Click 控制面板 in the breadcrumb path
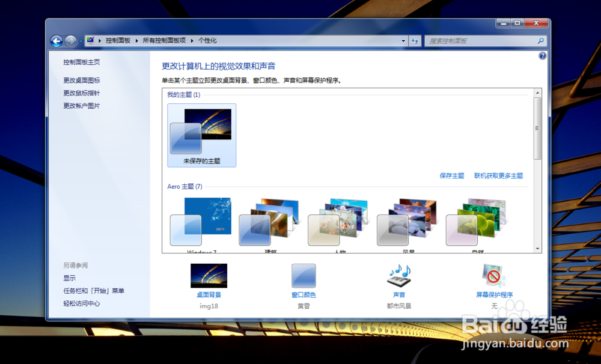 click(118, 40)
